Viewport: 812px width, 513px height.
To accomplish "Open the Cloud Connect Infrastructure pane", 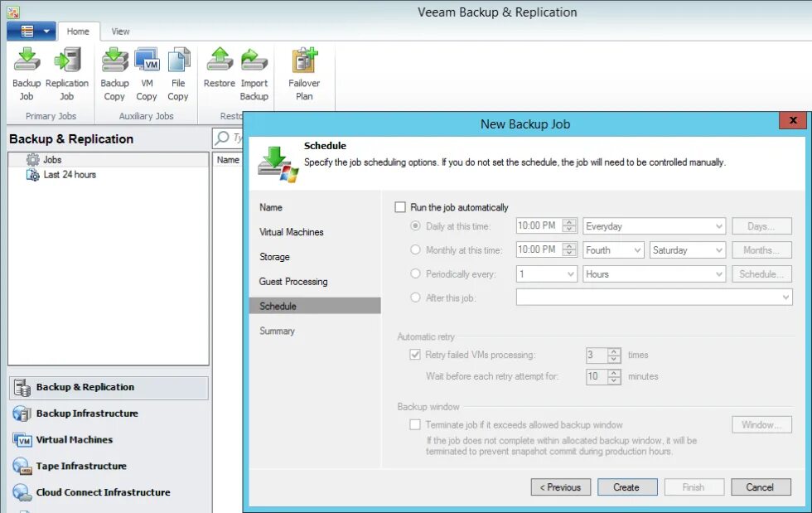I will [x=109, y=492].
